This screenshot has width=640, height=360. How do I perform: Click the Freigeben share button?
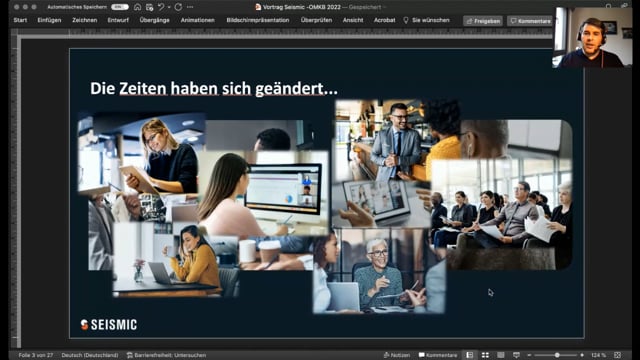point(483,21)
